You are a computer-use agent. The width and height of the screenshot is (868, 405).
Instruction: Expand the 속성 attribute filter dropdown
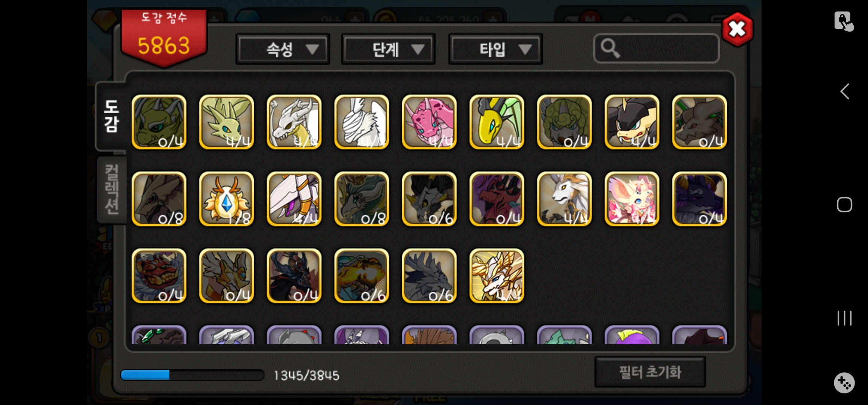click(283, 49)
